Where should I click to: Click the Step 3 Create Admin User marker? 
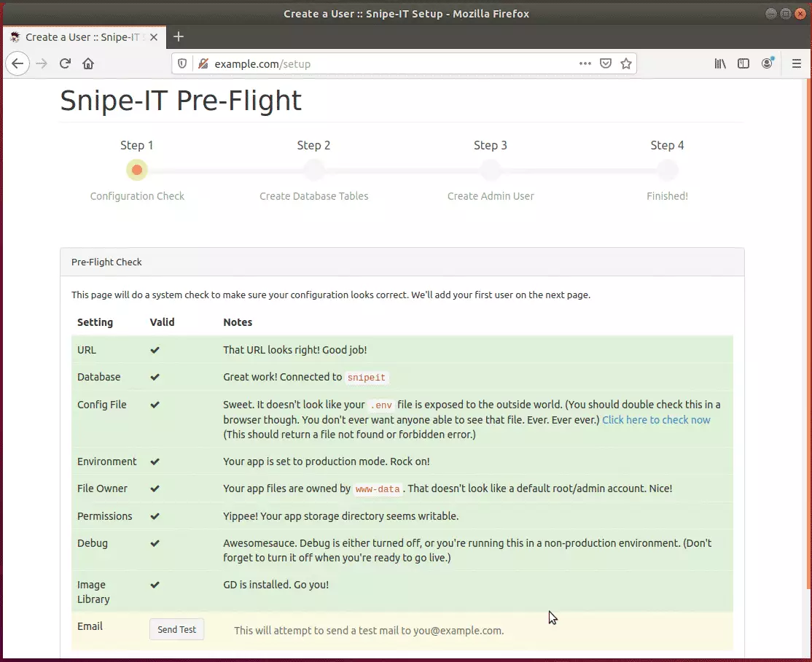click(491, 170)
